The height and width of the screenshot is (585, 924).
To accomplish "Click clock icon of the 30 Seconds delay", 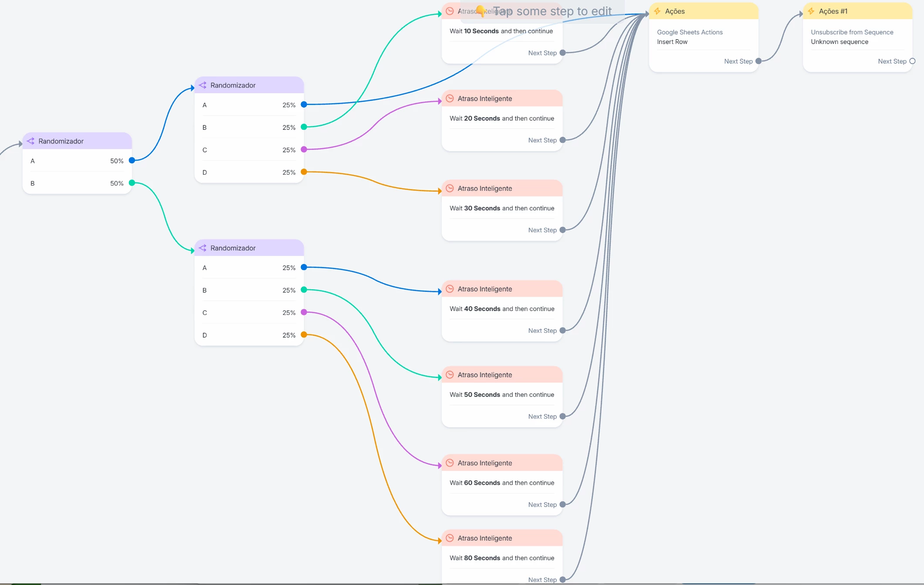I will click(x=450, y=189).
